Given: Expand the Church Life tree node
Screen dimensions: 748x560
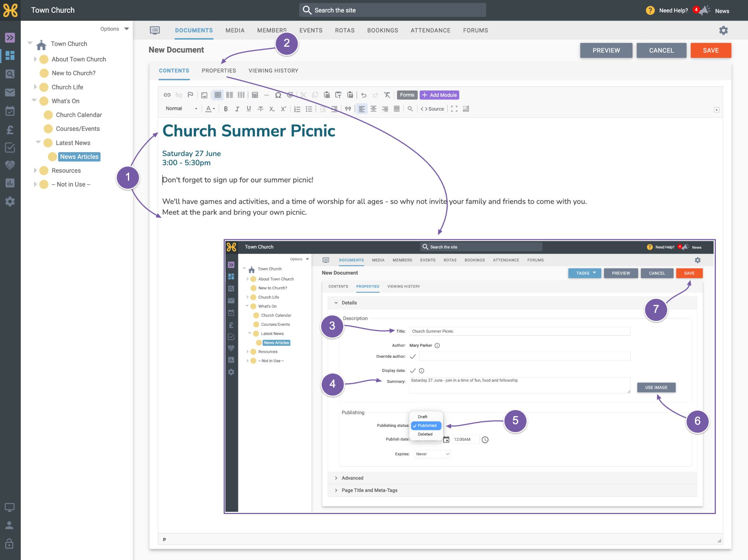Looking at the screenshot, I should pos(35,87).
